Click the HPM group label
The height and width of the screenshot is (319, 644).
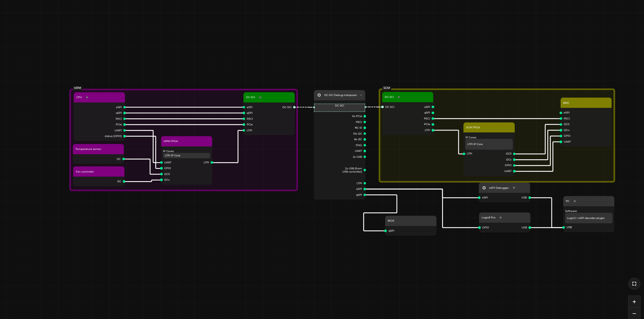77,88
